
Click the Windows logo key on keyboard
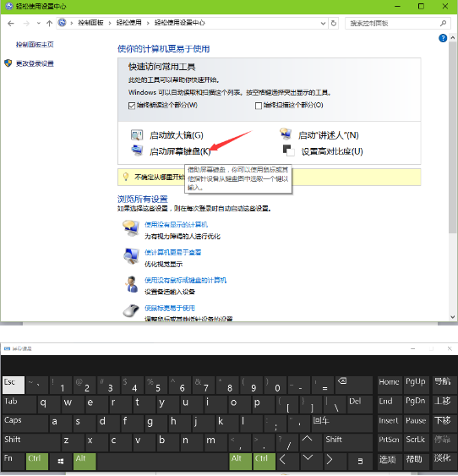pos(61,461)
